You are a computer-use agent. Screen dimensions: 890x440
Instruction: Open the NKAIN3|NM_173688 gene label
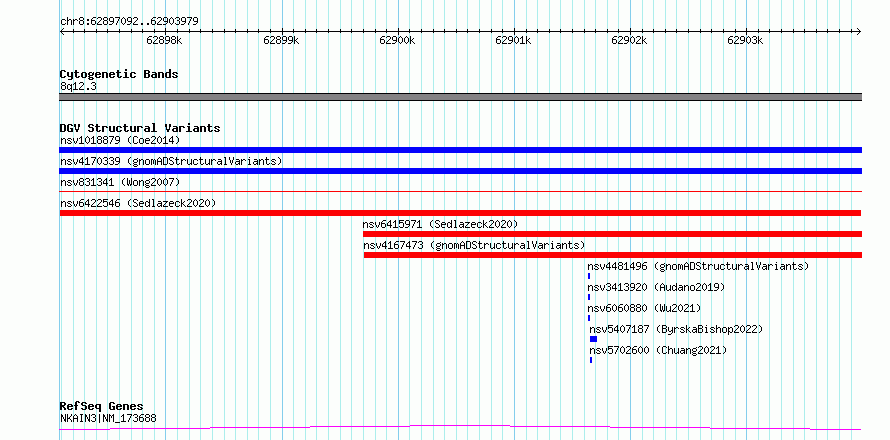[108, 419]
